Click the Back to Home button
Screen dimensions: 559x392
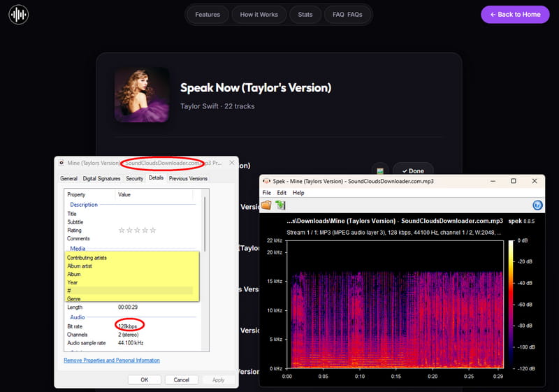click(x=515, y=15)
